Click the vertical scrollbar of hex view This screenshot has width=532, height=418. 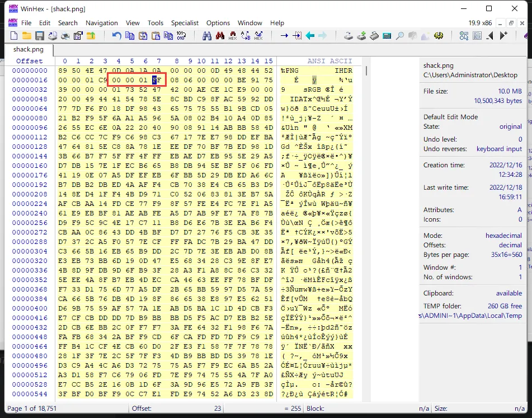tap(366, 224)
